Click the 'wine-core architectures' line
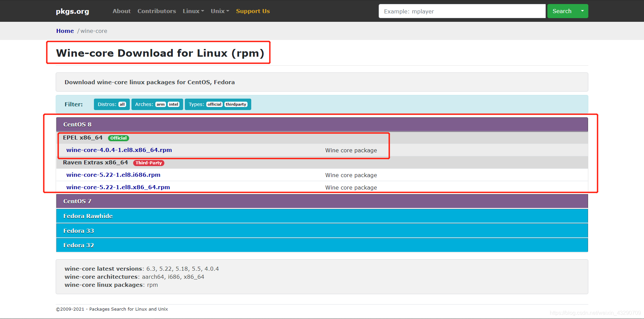 point(134,277)
